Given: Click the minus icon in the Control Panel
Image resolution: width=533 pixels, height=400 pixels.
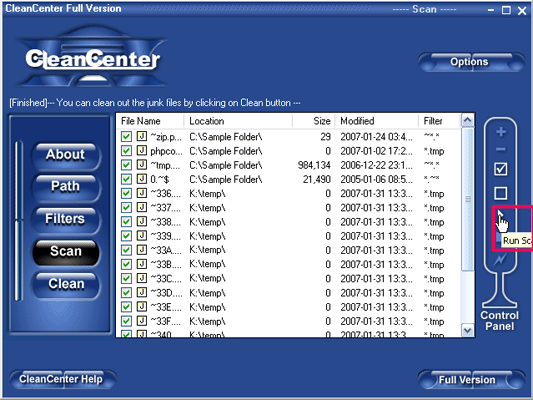Looking at the screenshot, I should pos(501,150).
